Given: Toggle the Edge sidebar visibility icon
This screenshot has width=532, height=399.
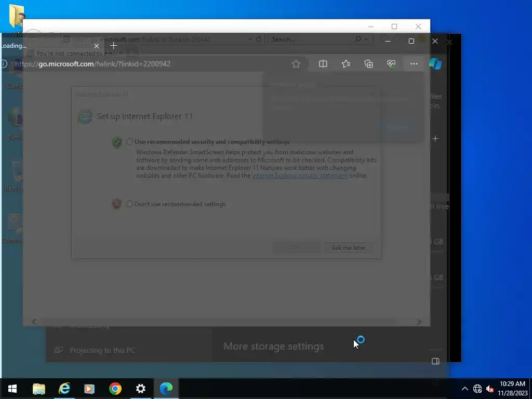Looking at the screenshot, I should [x=435, y=362].
